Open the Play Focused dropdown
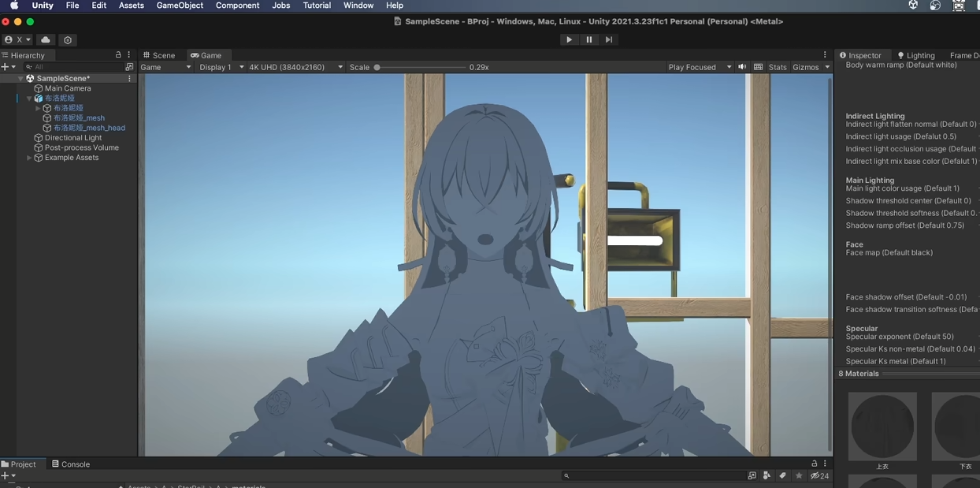The height and width of the screenshot is (488, 980). point(700,67)
